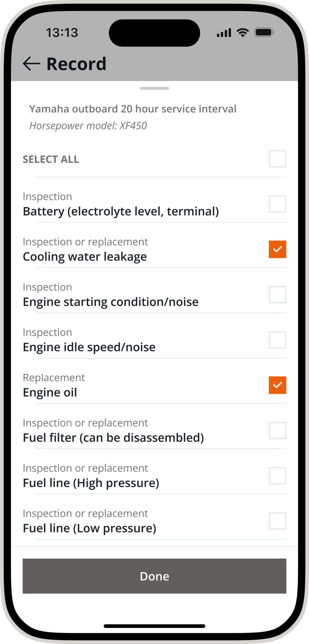Image resolution: width=309 pixels, height=644 pixels.
Task: Tap the home indicator bar
Action: coord(154,626)
